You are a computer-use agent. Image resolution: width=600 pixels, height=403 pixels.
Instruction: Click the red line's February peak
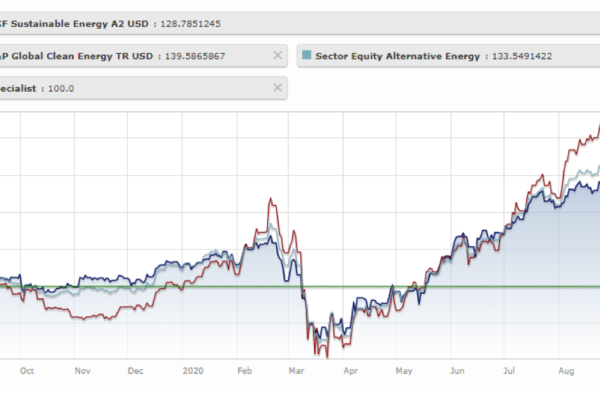click(270, 200)
